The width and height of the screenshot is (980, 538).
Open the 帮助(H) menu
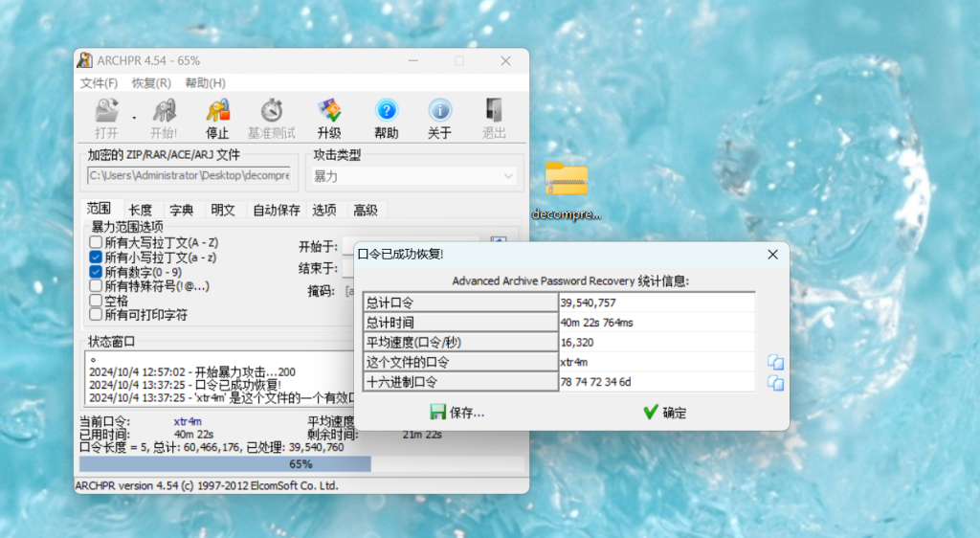pos(205,83)
